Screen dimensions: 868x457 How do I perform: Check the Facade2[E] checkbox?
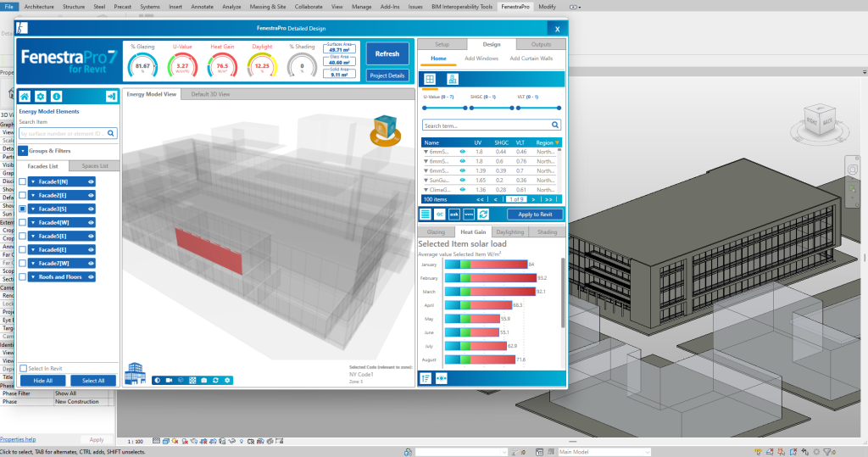click(23, 196)
